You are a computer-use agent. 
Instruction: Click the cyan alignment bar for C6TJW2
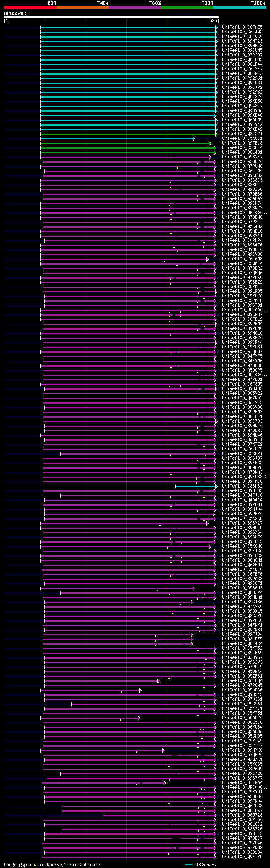point(128,32)
